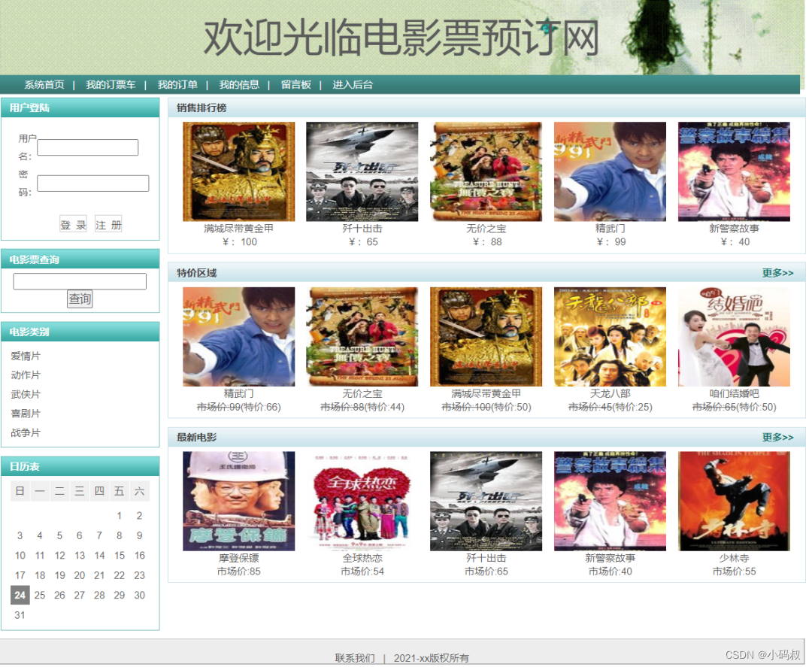Click 市场价:45(特价:25) price text
Image resolution: width=812 pixels, height=667 pixels.
click(610, 407)
